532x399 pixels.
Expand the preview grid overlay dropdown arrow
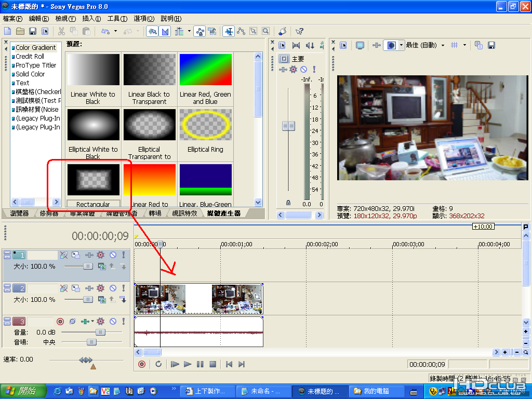464,45
